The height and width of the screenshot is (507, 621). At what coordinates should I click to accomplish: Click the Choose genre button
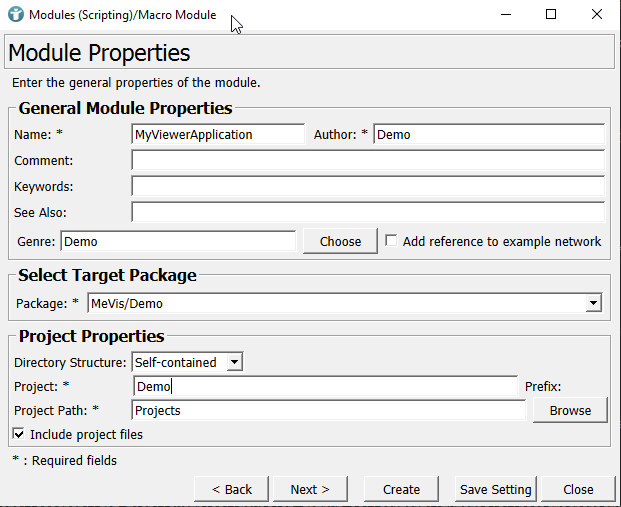click(340, 241)
